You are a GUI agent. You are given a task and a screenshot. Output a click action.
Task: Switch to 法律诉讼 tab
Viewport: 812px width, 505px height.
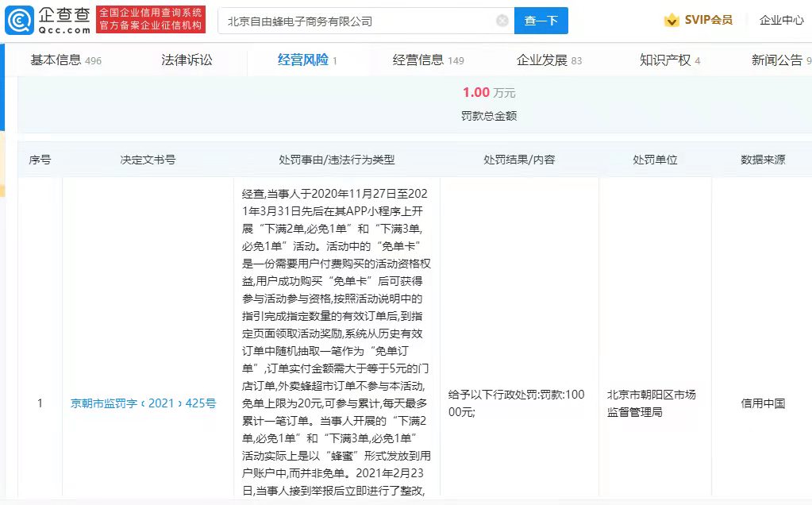point(187,60)
